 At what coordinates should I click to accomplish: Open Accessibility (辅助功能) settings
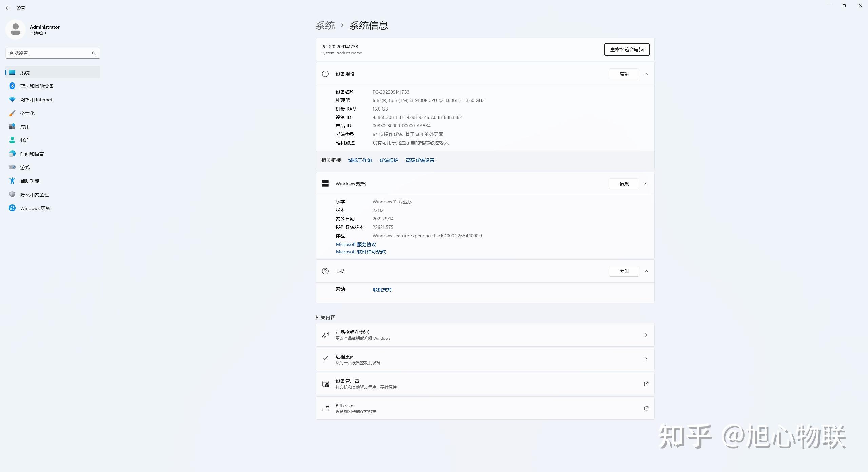click(x=29, y=181)
